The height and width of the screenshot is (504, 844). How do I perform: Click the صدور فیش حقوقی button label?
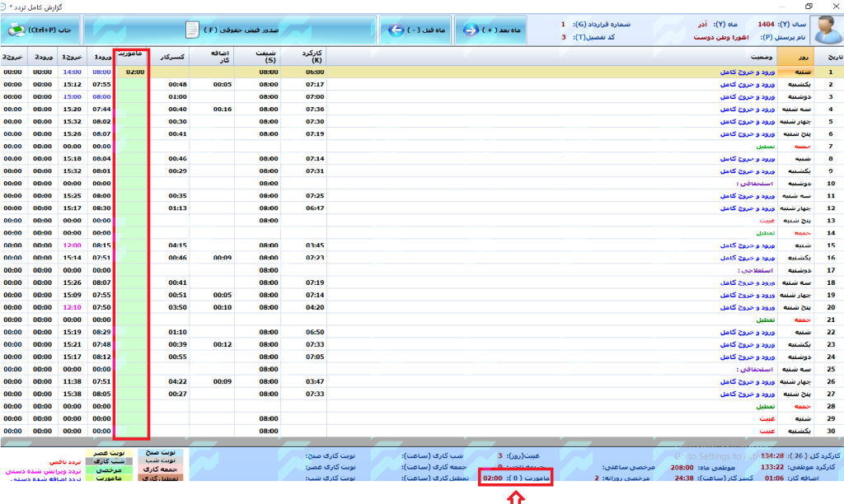239,30
